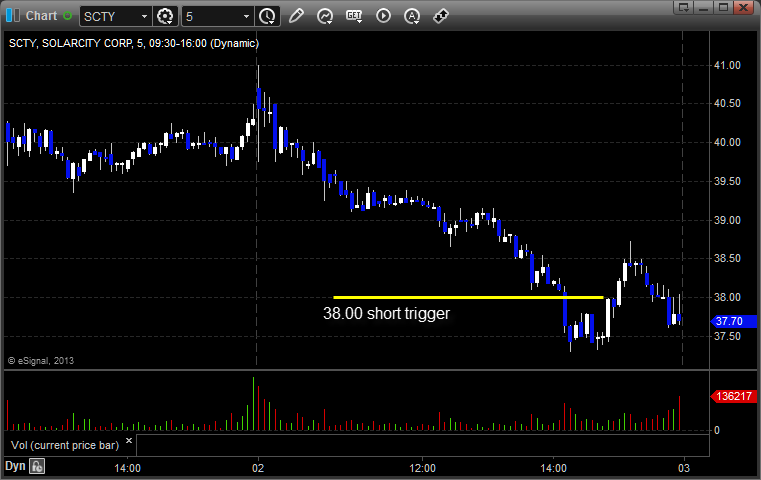Open the studies chart indicator menu
The width and height of the screenshot is (761, 480).
coord(325,16)
